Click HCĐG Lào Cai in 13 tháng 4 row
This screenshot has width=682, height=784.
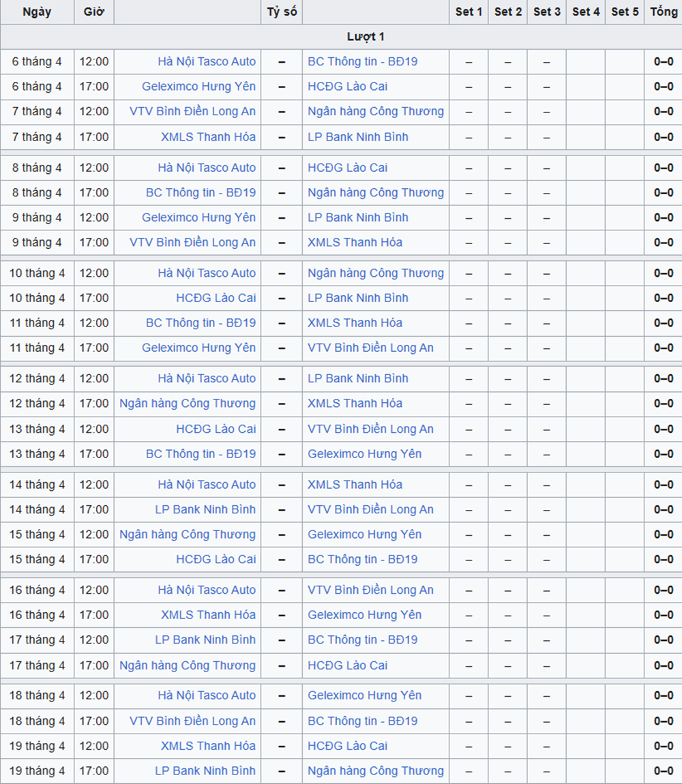tap(216, 429)
